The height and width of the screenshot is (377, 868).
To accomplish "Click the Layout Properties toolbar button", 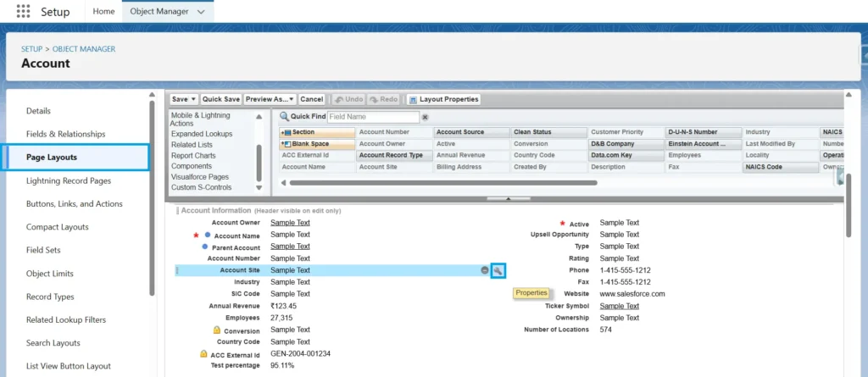I will coord(444,99).
